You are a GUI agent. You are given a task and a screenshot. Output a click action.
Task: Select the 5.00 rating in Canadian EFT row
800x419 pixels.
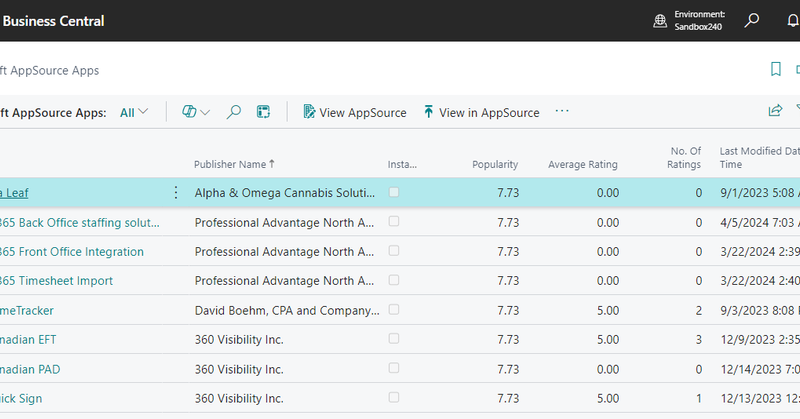[x=608, y=339]
